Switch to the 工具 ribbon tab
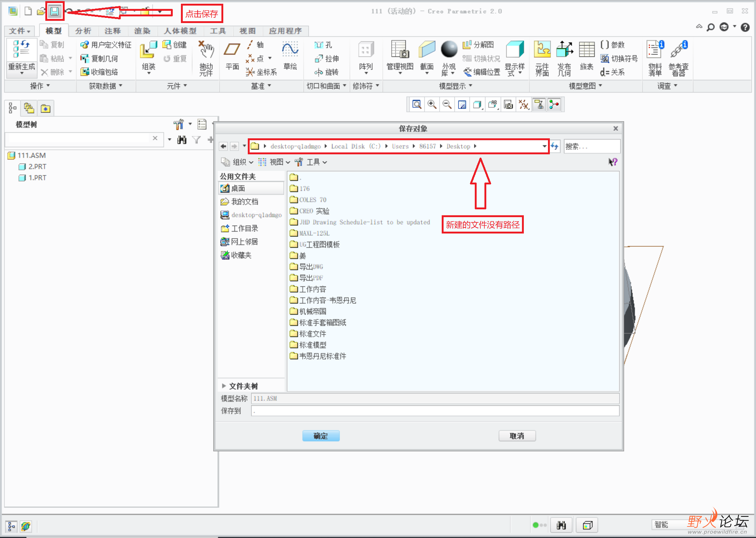 218,31
